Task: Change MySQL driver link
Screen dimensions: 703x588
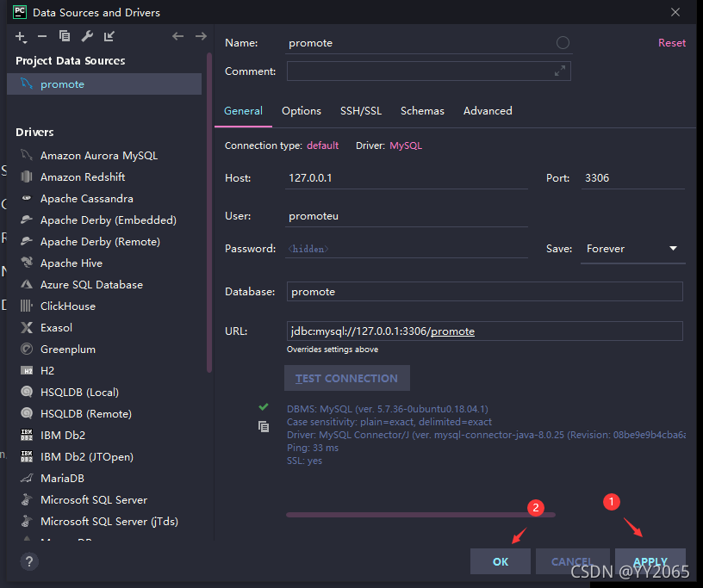Action: point(406,145)
